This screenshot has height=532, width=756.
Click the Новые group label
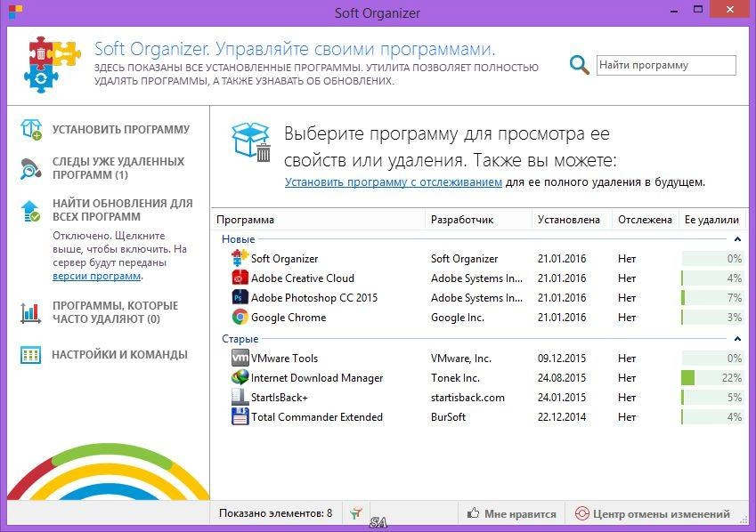(x=238, y=239)
